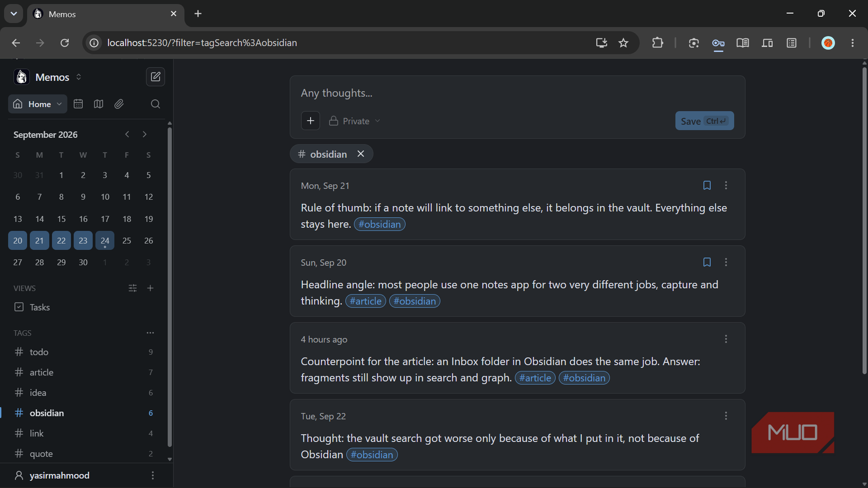Open the tab search dropdown arrow
The width and height of the screenshot is (868, 488).
pyautogui.click(x=14, y=14)
